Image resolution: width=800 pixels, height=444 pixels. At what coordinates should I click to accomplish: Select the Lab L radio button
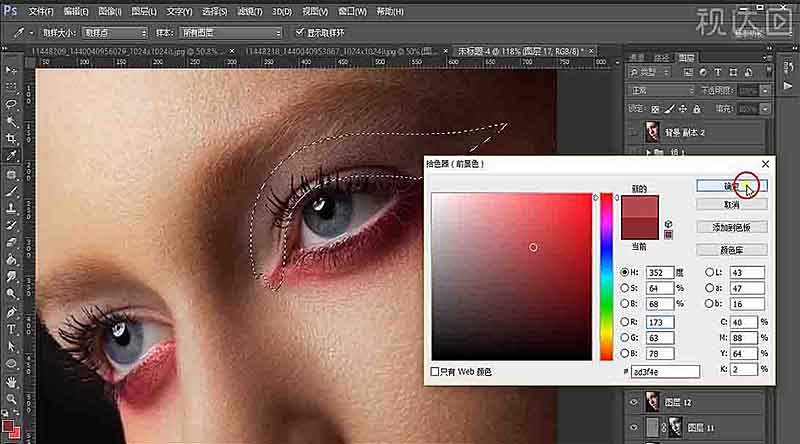pos(709,273)
